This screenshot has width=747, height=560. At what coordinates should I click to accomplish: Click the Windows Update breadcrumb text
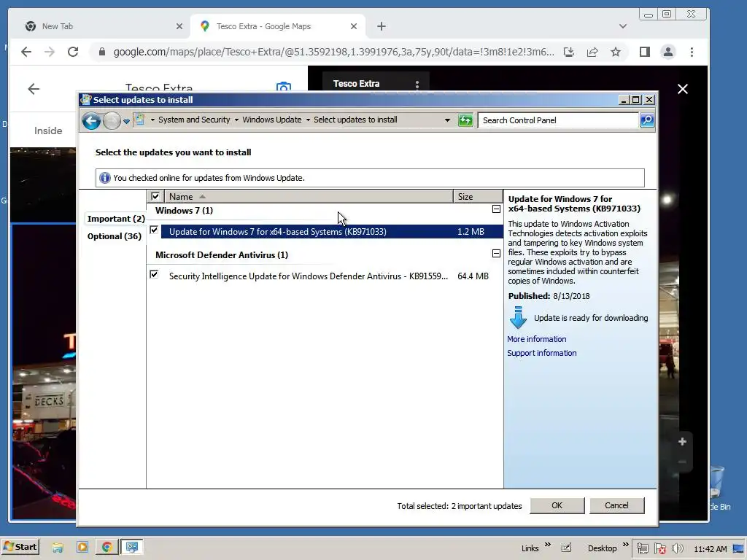point(271,120)
